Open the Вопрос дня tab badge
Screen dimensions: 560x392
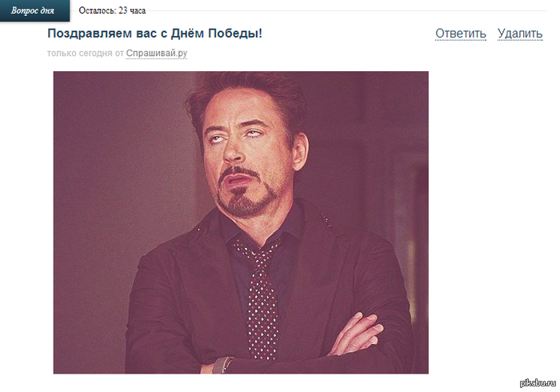pyautogui.click(x=34, y=10)
